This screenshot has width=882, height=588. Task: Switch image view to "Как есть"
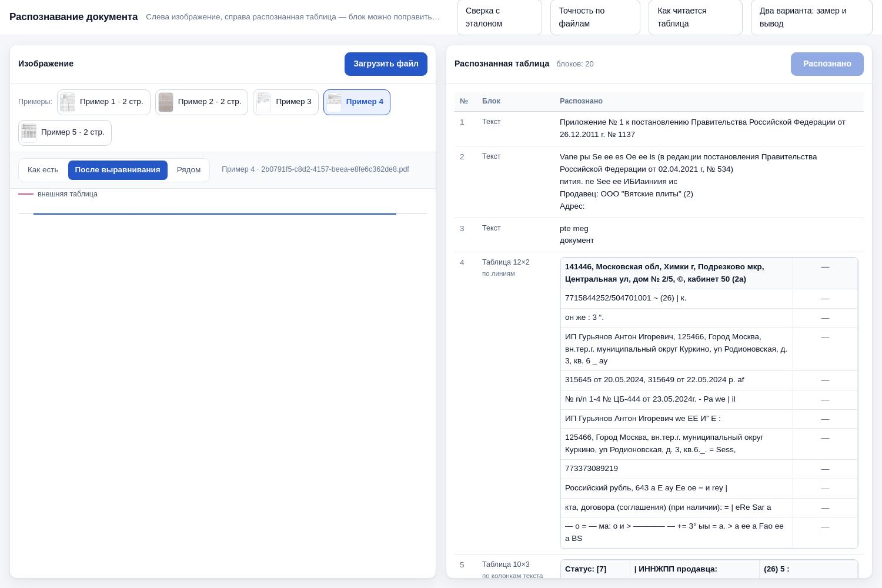click(x=43, y=170)
